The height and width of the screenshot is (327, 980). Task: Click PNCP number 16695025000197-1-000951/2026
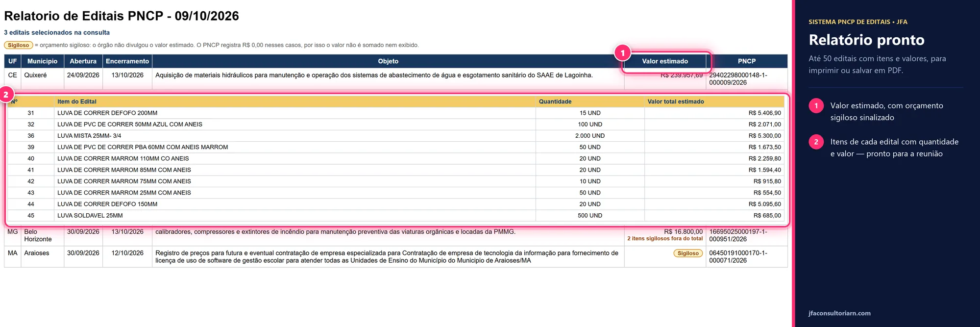pyautogui.click(x=738, y=235)
